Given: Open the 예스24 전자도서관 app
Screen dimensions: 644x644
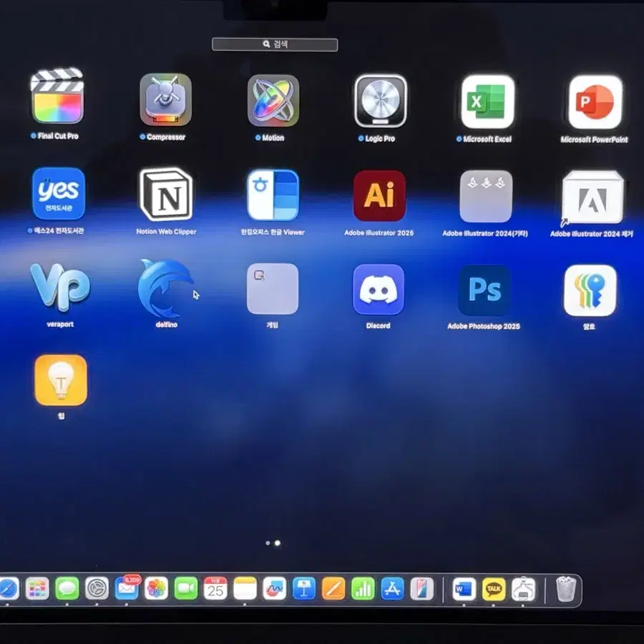Looking at the screenshot, I should click(x=59, y=193).
